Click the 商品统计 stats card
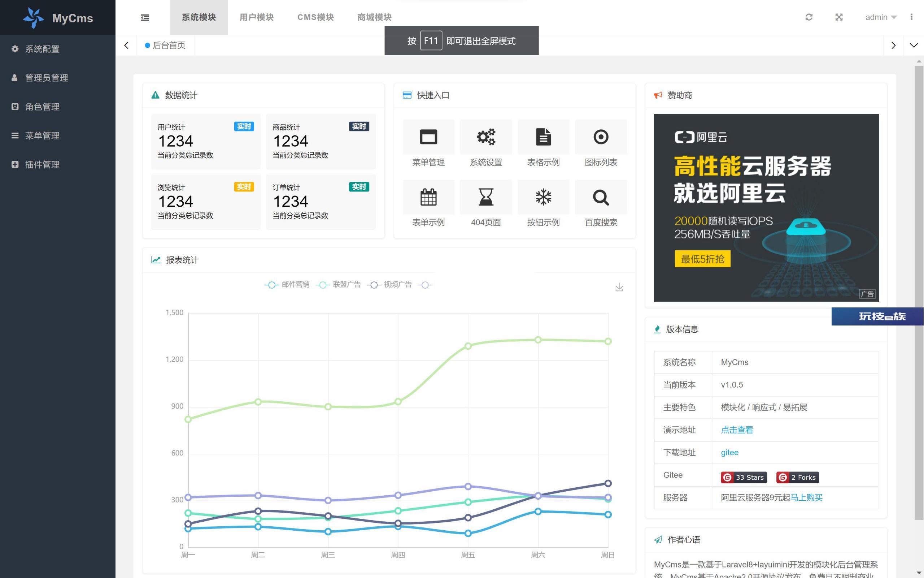The image size is (924, 578). (x=321, y=142)
